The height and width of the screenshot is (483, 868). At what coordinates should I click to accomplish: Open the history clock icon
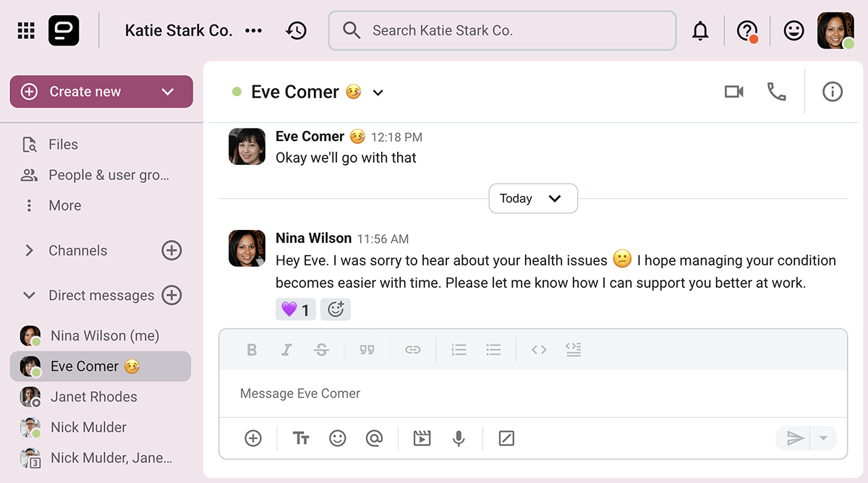[x=296, y=30]
